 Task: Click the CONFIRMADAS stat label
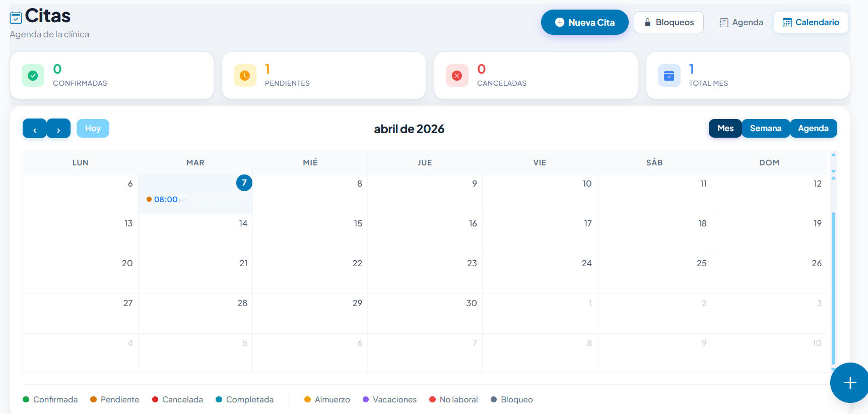80,83
